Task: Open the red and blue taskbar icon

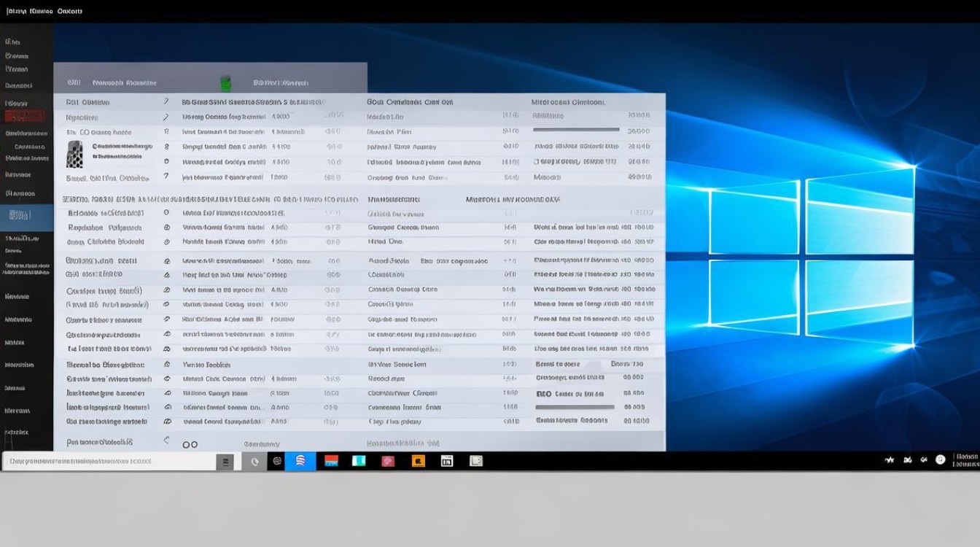Action: 331,461
